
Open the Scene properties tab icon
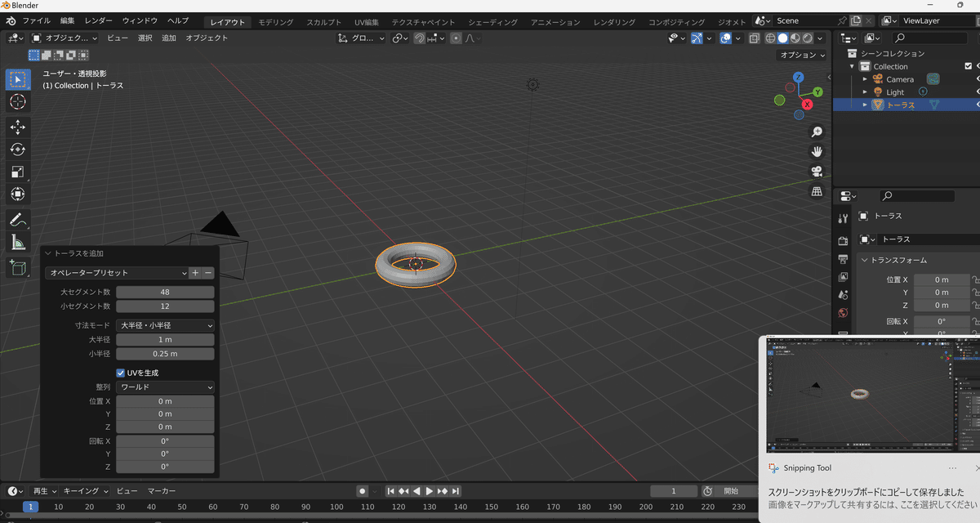pos(844,295)
